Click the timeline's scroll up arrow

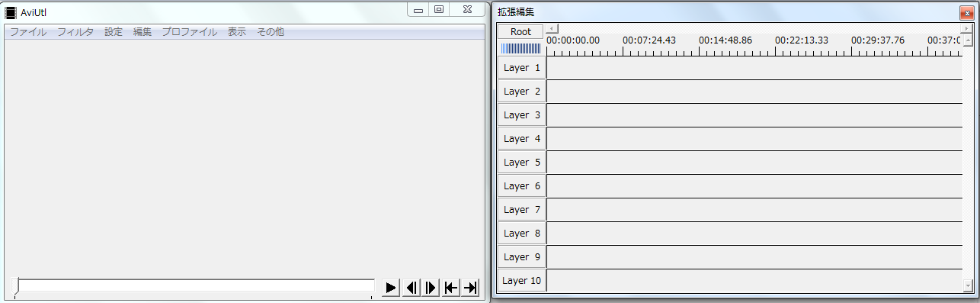click(968, 40)
